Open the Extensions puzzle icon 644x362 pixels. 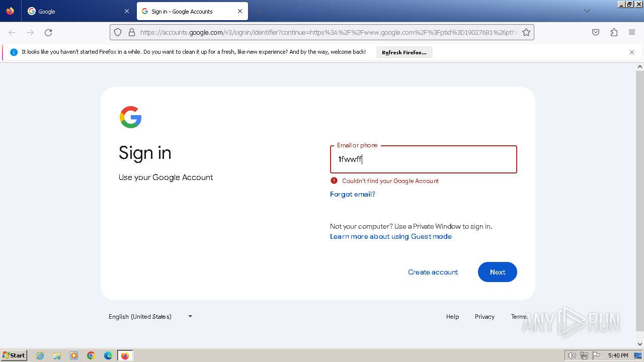pyautogui.click(x=614, y=32)
